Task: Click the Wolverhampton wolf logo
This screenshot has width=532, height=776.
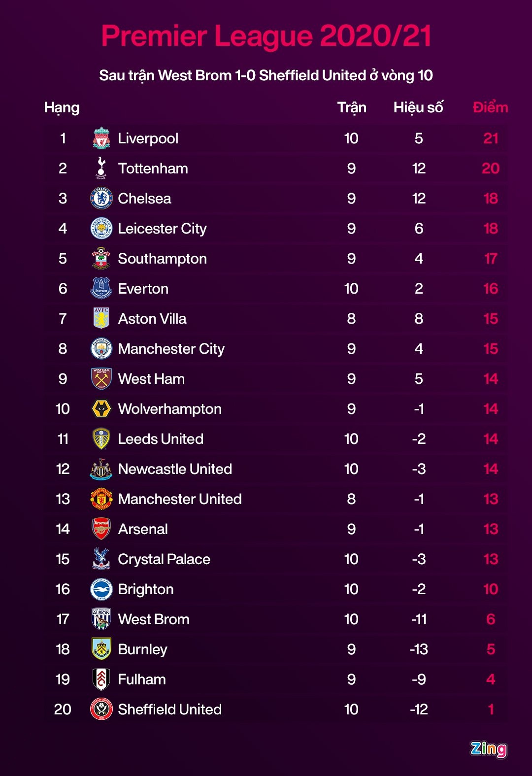Action: pos(101,409)
